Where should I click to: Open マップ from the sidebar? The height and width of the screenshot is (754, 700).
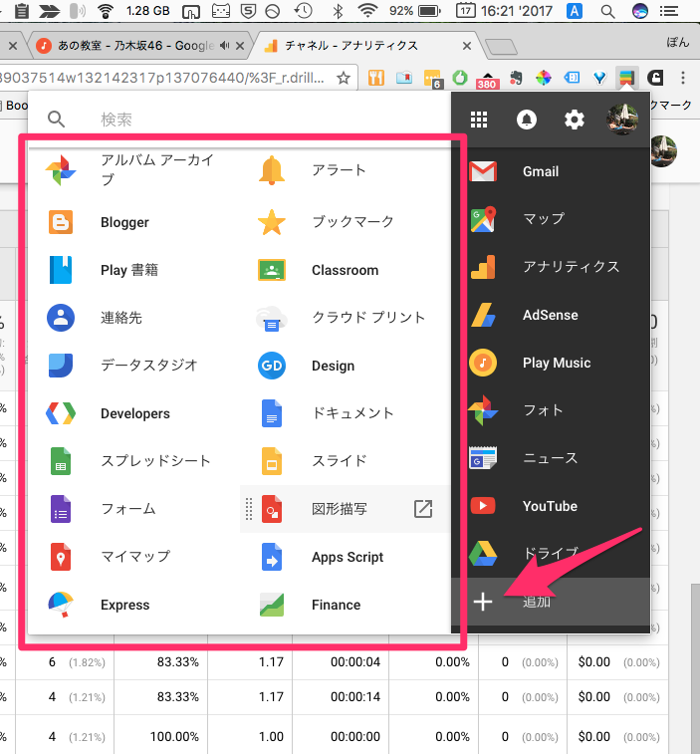pyautogui.click(x=551, y=219)
